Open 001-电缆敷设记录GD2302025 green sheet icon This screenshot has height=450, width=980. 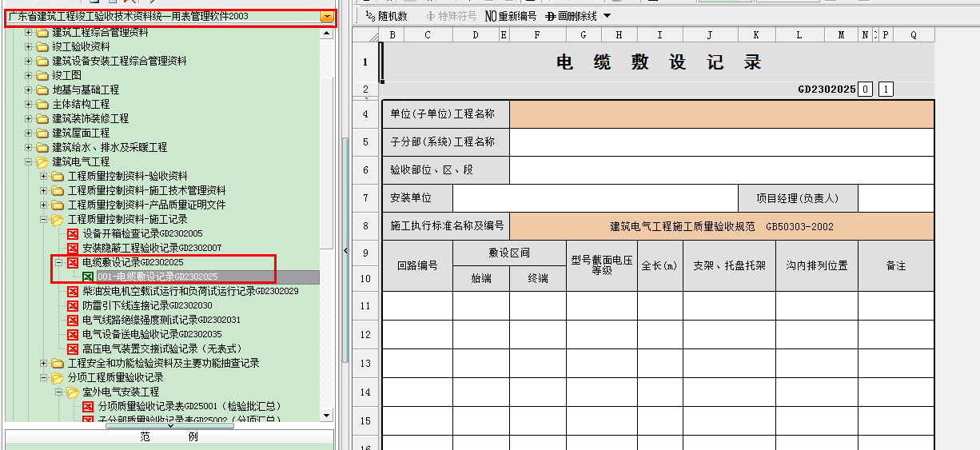tap(88, 277)
